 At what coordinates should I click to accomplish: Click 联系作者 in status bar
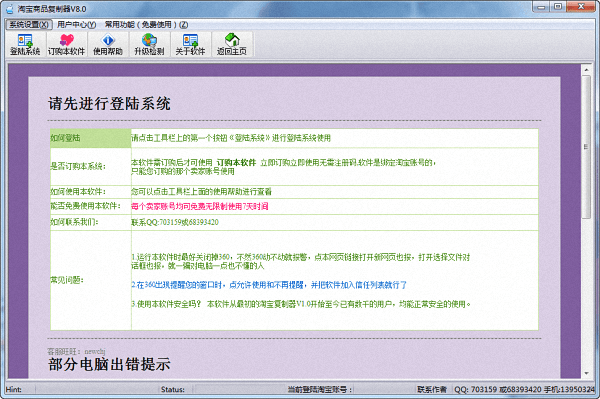(432, 389)
